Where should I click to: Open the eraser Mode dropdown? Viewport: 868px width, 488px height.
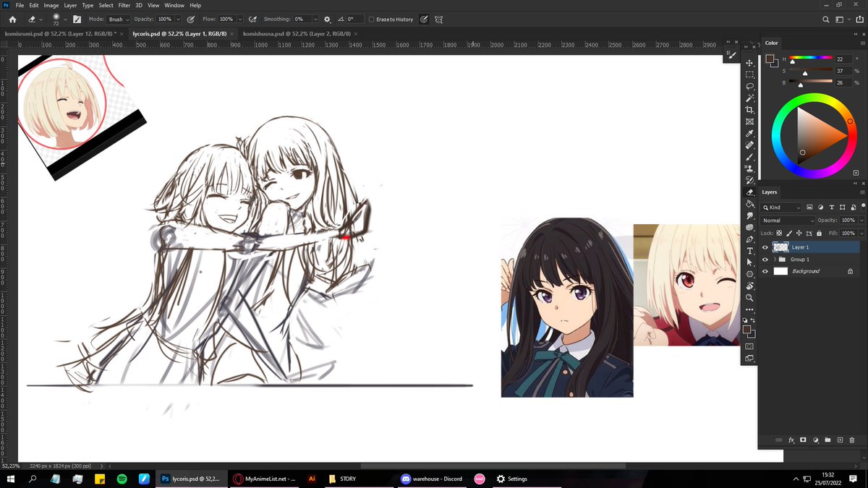(x=119, y=20)
